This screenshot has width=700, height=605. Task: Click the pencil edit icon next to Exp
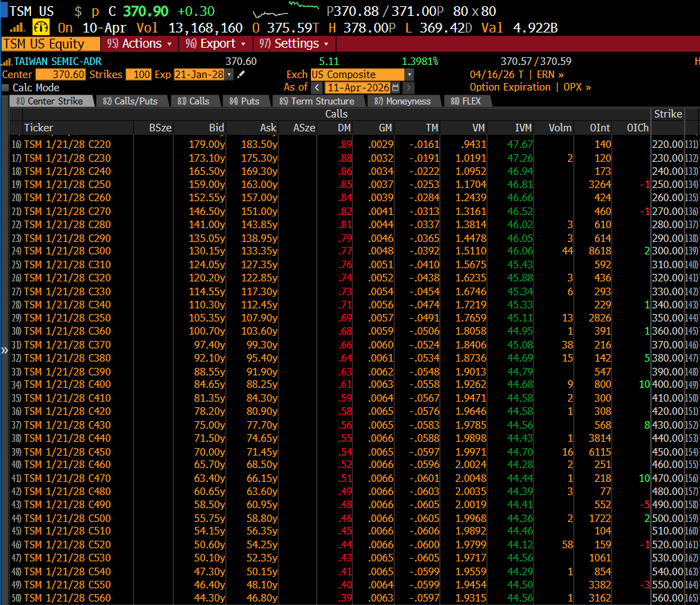241,75
